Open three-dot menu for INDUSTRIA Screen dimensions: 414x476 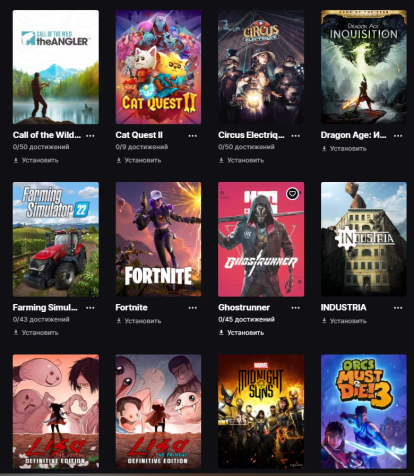coord(398,308)
